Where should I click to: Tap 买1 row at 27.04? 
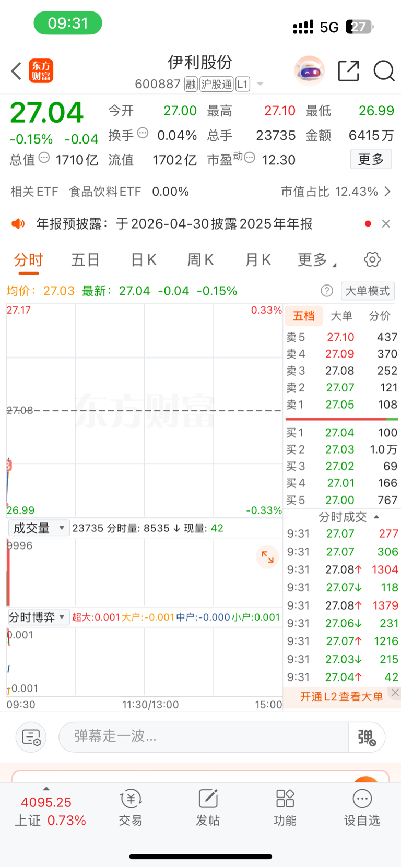342,433
